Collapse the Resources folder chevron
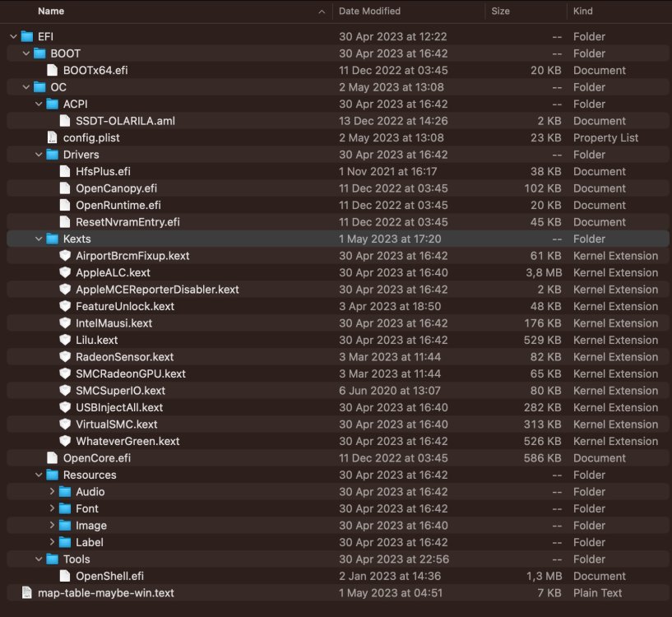672x617 pixels. (39, 475)
